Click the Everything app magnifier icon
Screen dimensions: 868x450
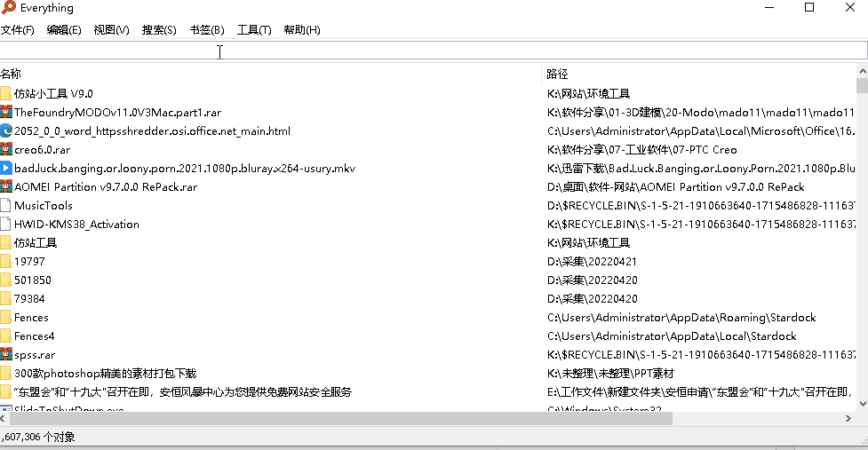click(x=7, y=8)
